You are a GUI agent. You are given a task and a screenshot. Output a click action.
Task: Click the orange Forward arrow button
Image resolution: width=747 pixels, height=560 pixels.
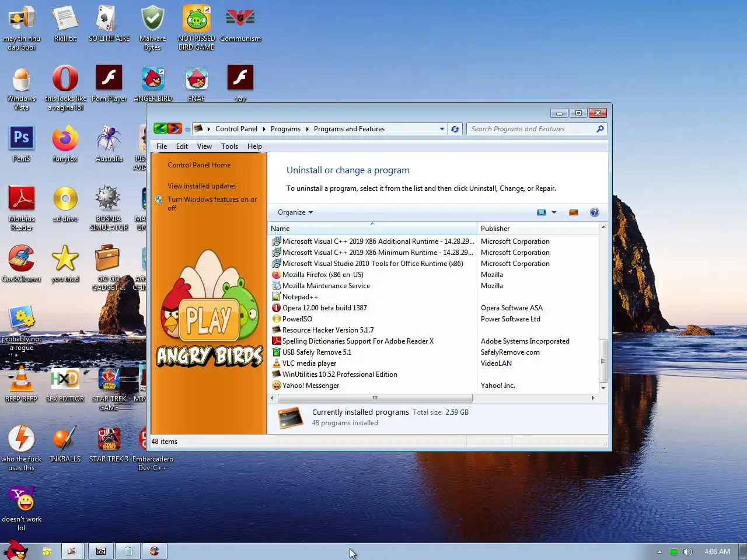pyautogui.click(x=175, y=129)
